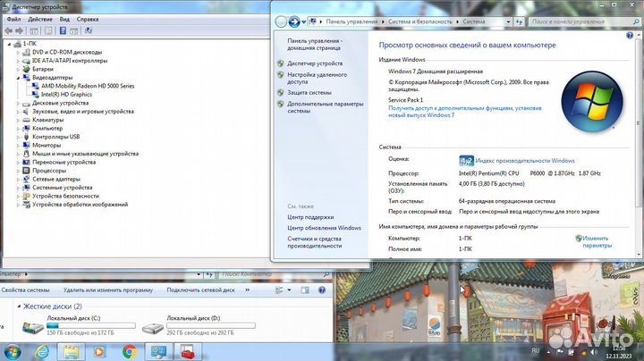This screenshot has width=644, height=361.
Task: Open Защита системы link
Action: point(309,93)
